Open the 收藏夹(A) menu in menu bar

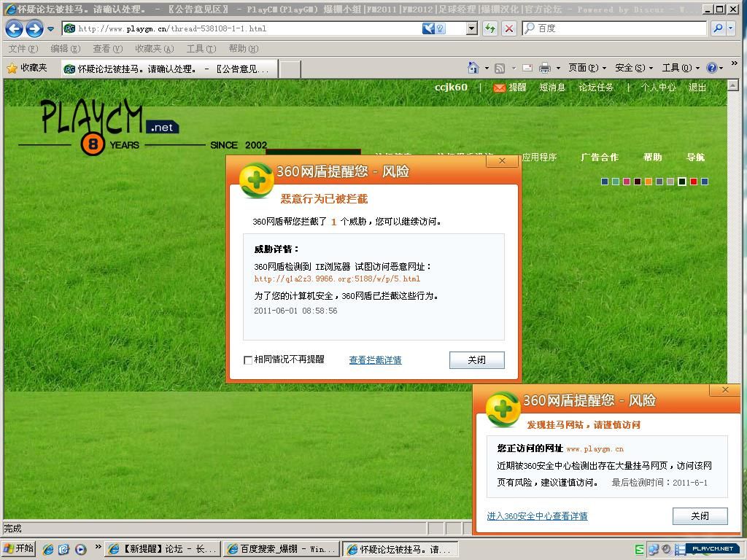pyautogui.click(x=154, y=49)
